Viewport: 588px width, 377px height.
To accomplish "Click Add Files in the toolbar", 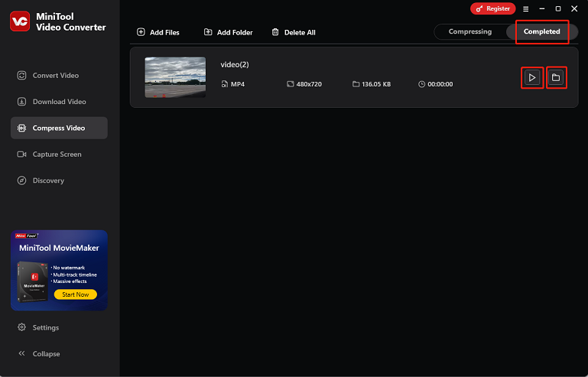I will [158, 32].
